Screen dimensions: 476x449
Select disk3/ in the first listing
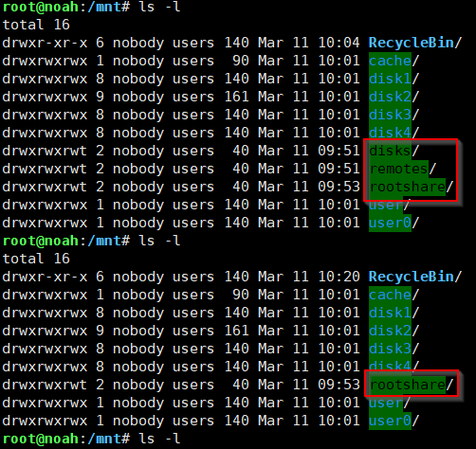point(394,115)
